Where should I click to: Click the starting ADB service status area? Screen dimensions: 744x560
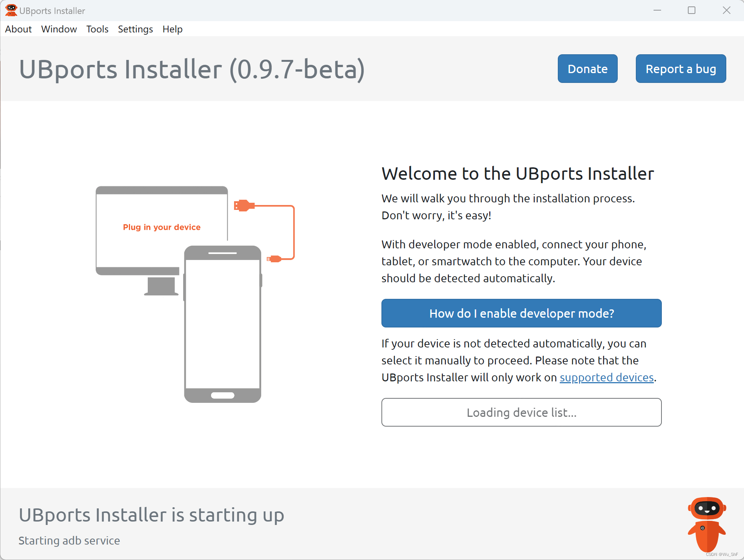tap(69, 539)
